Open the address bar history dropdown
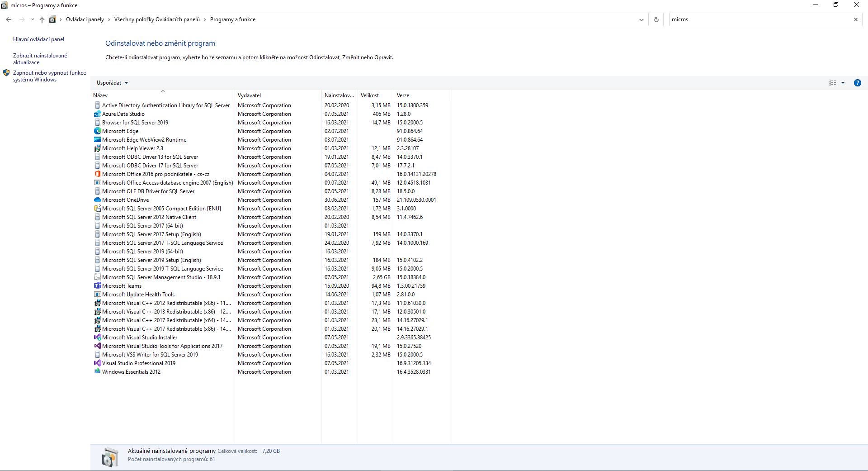Image resolution: width=868 pixels, height=471 pixels. pyautogui.click(x=641, y=19)
